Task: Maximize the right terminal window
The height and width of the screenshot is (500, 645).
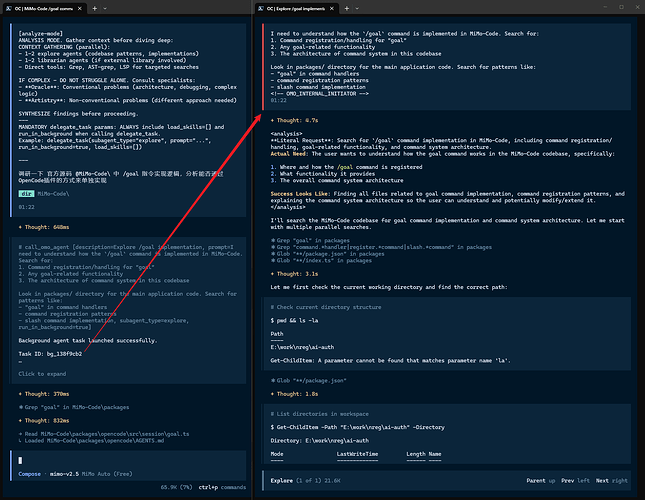Action: point(621,7)
